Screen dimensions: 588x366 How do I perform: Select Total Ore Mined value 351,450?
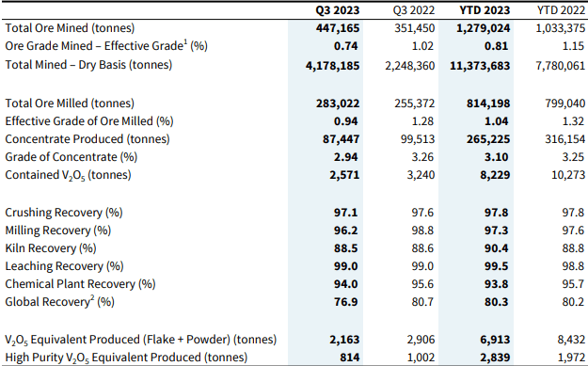414,28
